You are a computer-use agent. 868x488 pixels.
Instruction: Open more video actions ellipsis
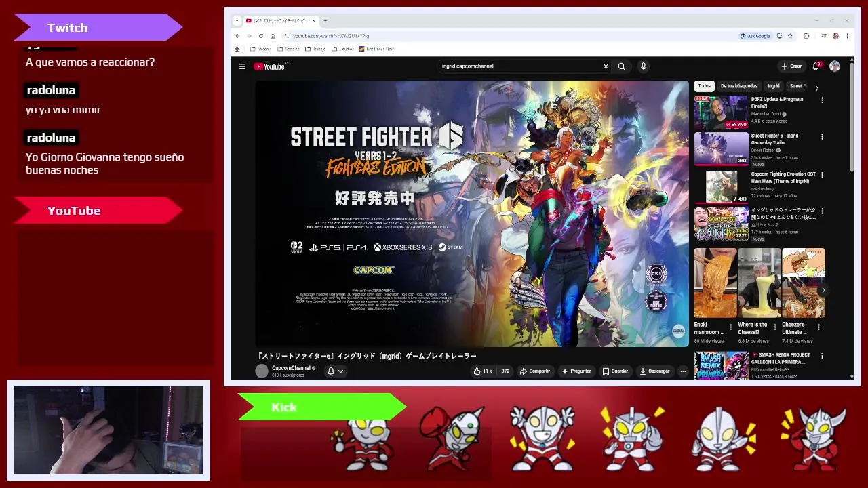pos(683,371)
